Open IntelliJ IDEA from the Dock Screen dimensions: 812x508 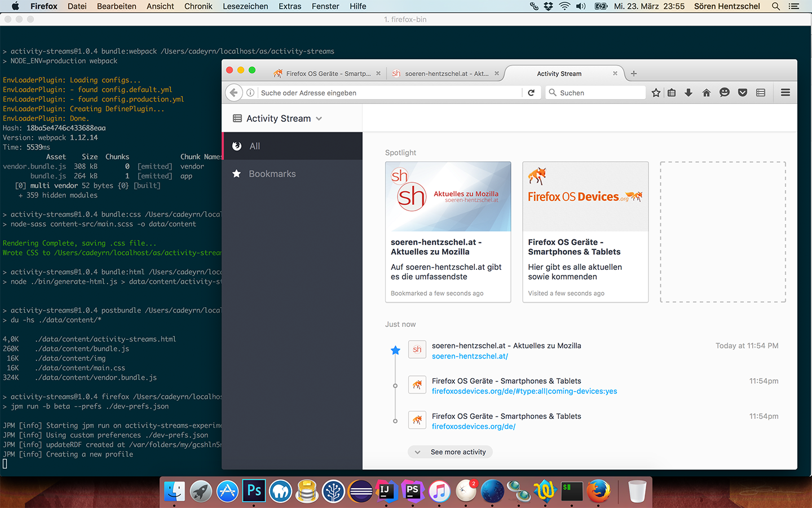[386, 491]
